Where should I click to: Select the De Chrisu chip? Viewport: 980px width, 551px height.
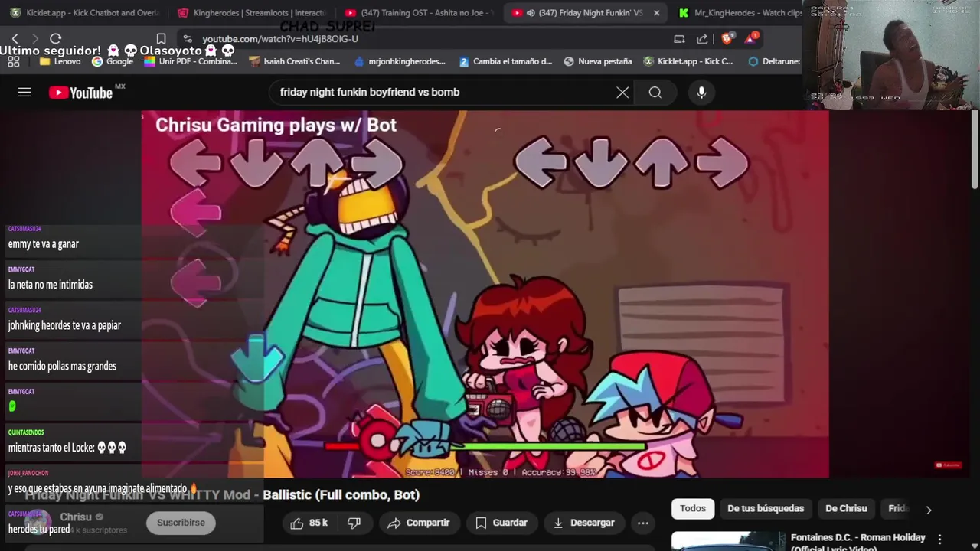(846, 508)
